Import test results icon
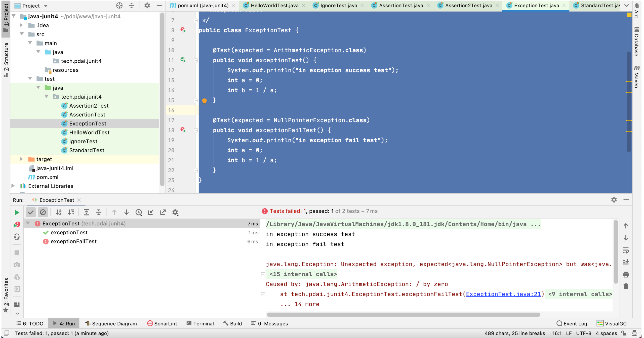The image size is (644, 338). tap(151, 213)
